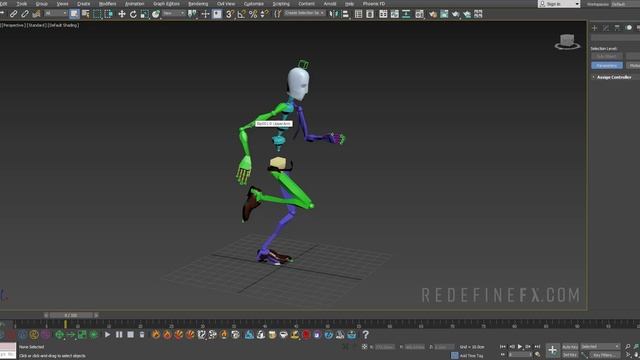Toggle Auto Key mode

coord(570,347)
